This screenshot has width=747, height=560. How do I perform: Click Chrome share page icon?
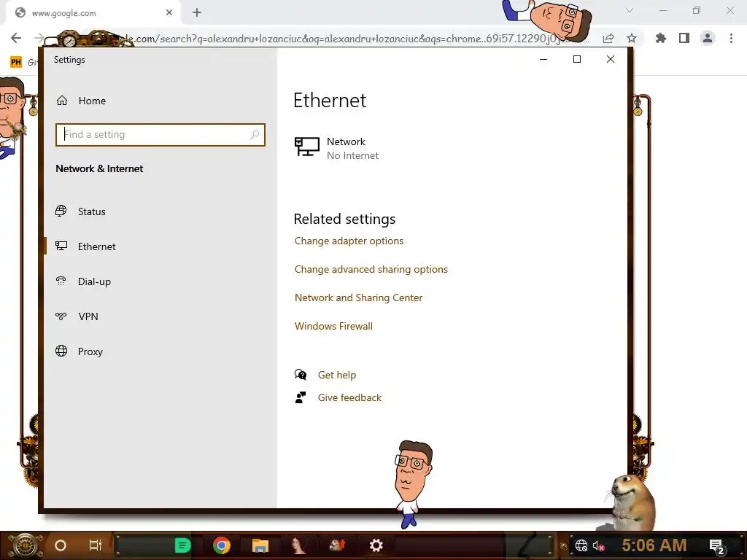(x=608, y=38)
